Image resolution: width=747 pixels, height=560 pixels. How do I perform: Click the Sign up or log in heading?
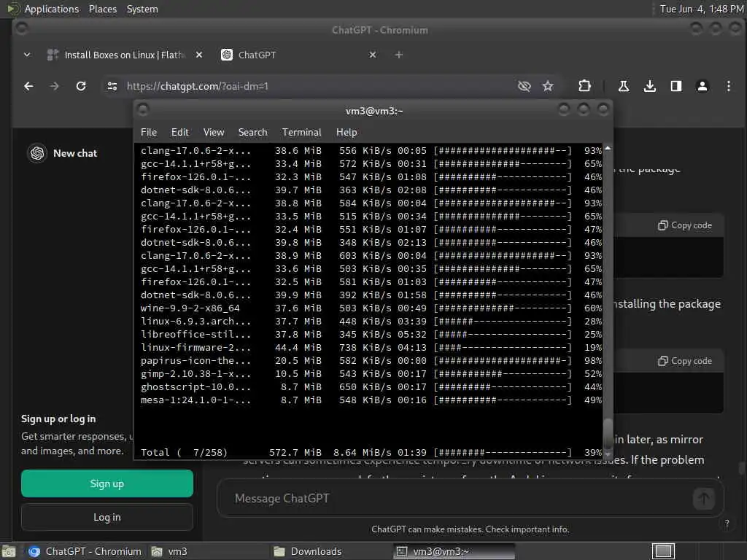tap(58, 419)
